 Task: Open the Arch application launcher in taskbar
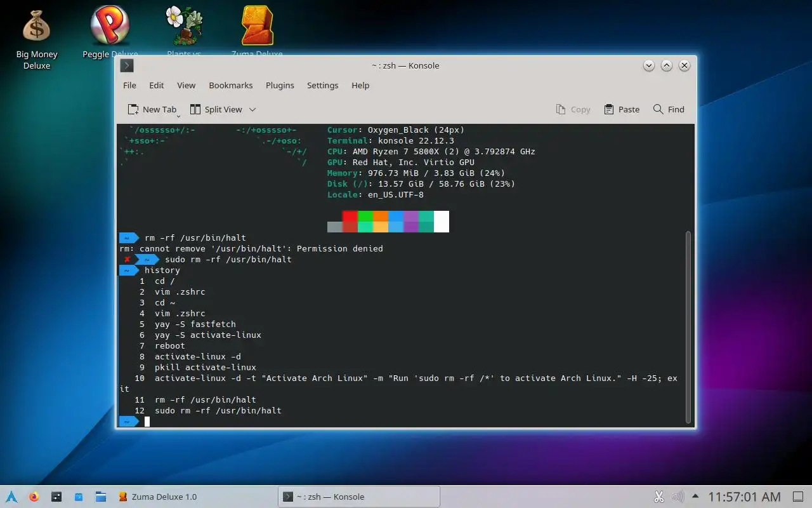pyautogui.click(x=11, y=497)
